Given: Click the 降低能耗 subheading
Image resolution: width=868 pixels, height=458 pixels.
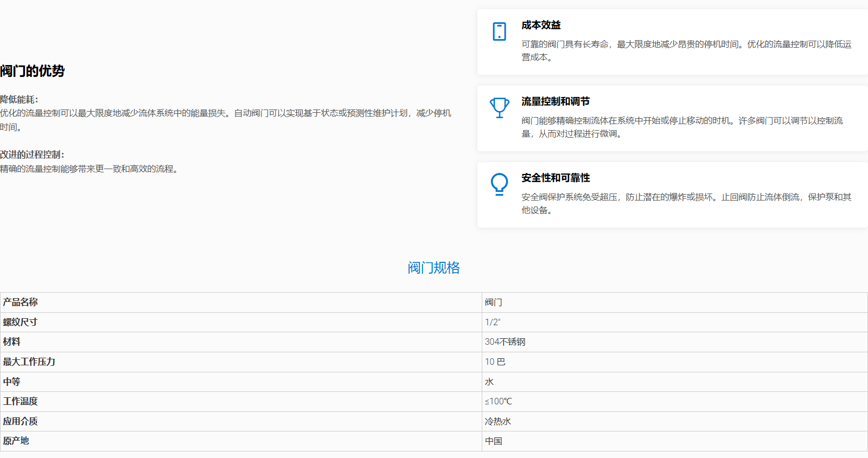Looking at the screenshot, I should tap(20, 100).
